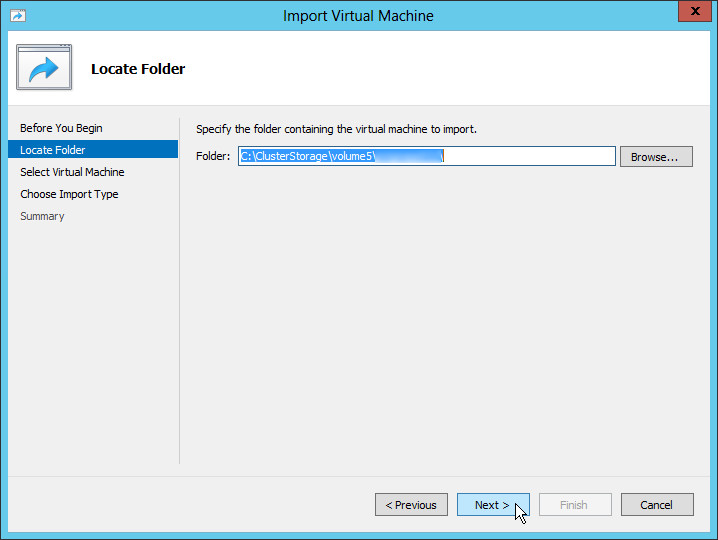The height and width of the screenshot is (540, 718).
Task: Click the disabled Finish button
Action: pos(574,505)
